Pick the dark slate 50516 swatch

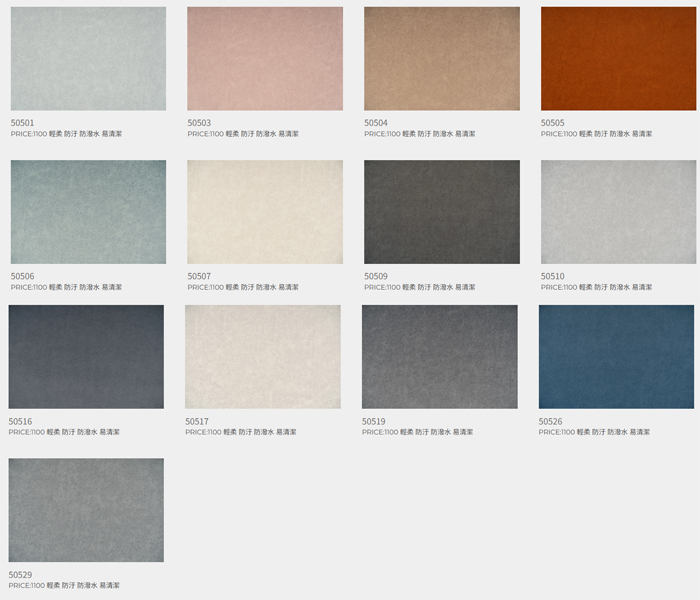pyautogui.click(x=86, y=357)
